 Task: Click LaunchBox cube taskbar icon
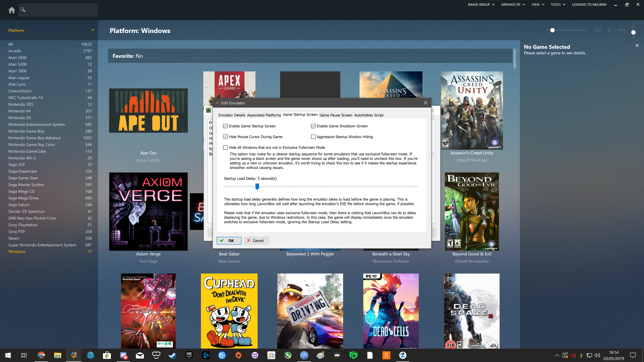(x=74, y=355)
